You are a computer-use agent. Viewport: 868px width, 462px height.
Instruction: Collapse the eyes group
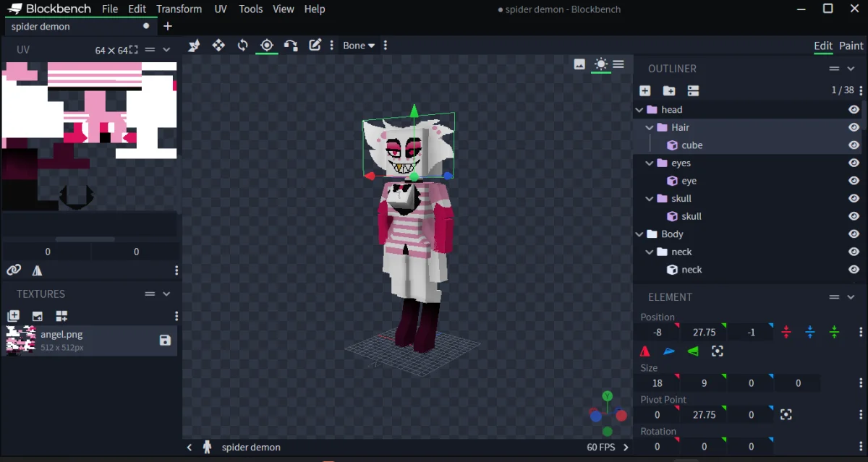tap(650, 163)
